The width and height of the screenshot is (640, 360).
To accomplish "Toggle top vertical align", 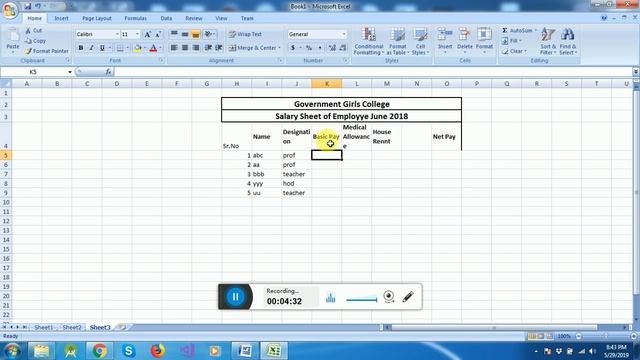I will coord(174,34).
